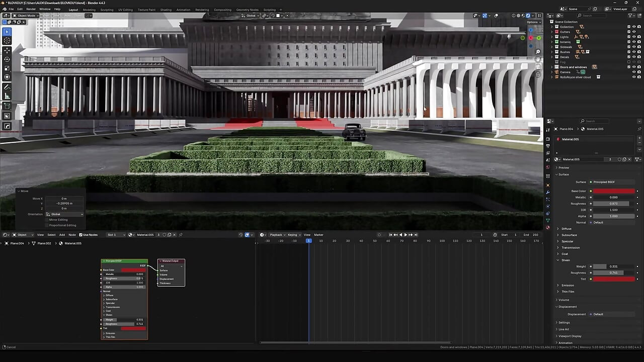
Task: Expand the RollsRoyce silver cloud item
Action: coord(552,77)
